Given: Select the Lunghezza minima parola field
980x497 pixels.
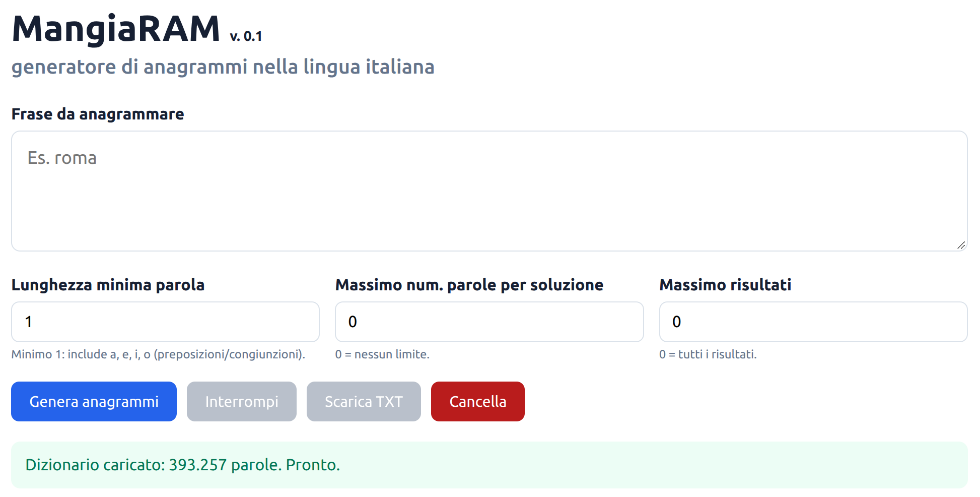Looking at the screenshot, I should tap(165, 322).
